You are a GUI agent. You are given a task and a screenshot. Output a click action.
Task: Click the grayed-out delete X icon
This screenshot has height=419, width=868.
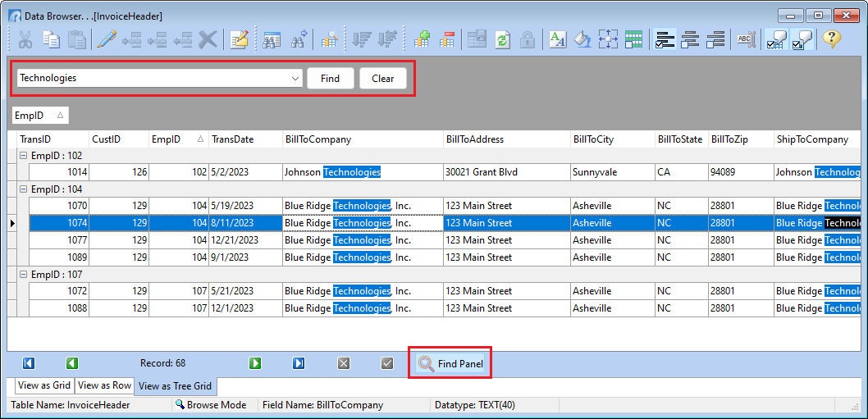208,40
